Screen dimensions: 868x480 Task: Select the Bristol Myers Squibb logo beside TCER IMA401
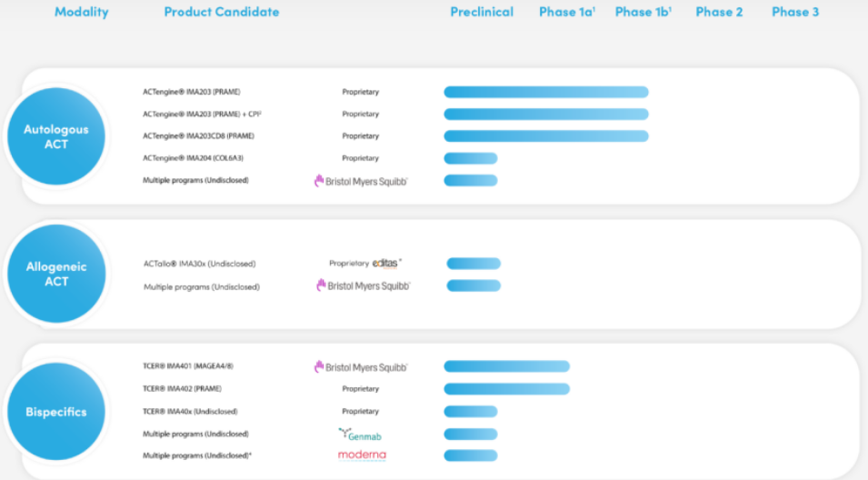(361, 366)
